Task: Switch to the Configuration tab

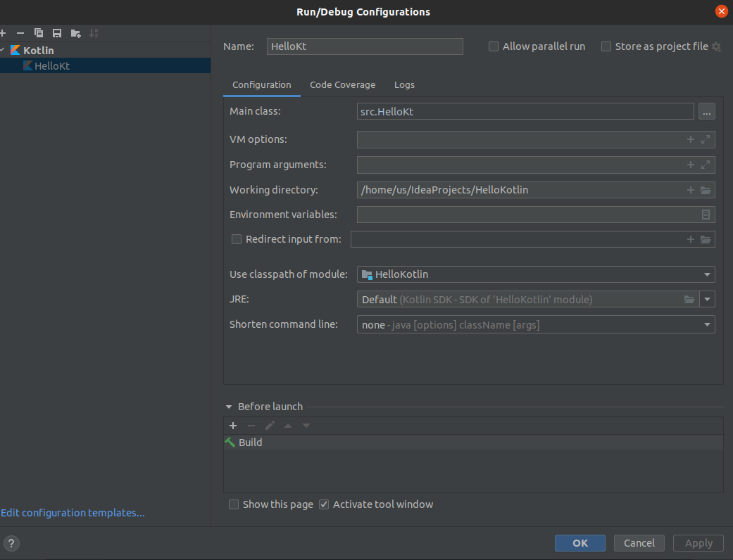Action: pyautogui.click(x=262, y=85)
